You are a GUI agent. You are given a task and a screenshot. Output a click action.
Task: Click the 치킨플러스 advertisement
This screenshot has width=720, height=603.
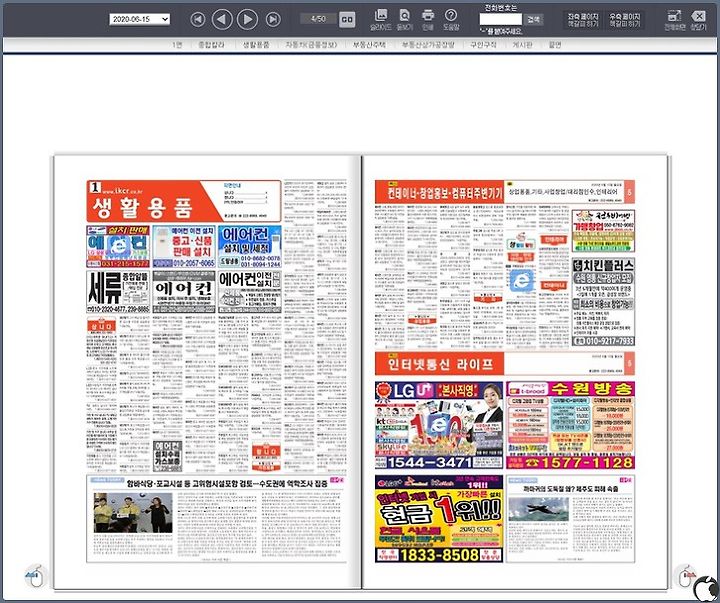pyautogui.click(x=603, y=302)
